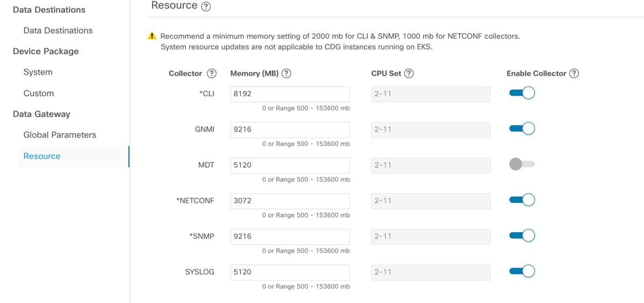Click the CPU Set help icon
The height and width of the screenshot is (303, 644).
[409, 74]
